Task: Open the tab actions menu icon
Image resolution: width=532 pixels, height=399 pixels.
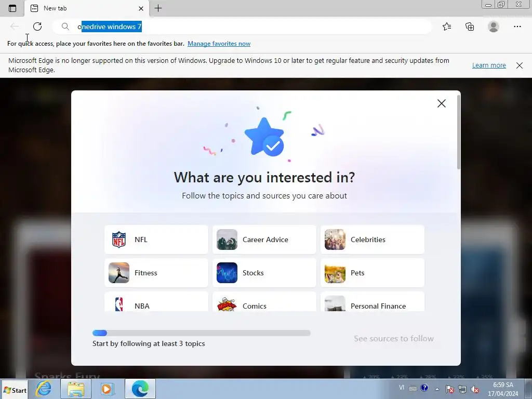Action: tap(12, 8)
